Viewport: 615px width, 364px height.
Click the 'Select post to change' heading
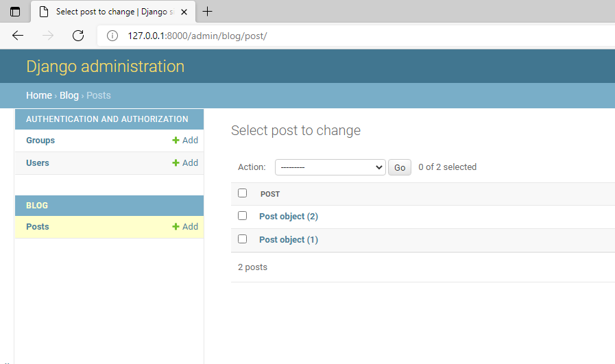pyautogui.click(x=296, y=130)
